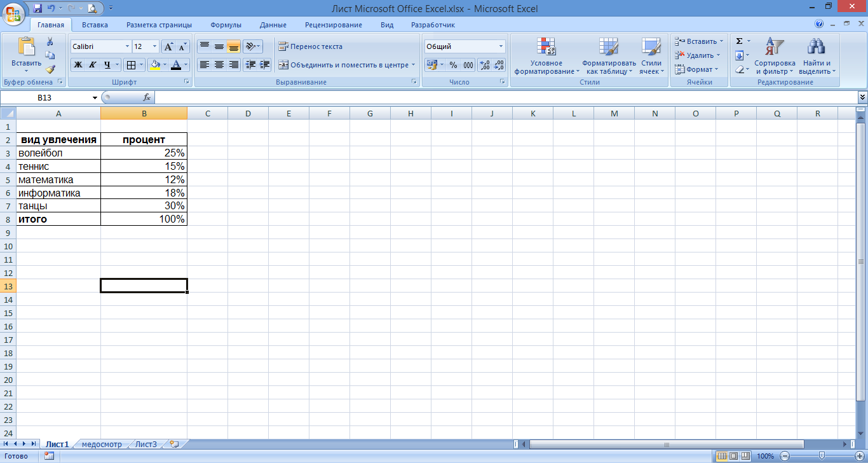The width and height of the screenshot is (868, 463).
Task: Toggle italic К formatting
Action: tap(92, 65)
